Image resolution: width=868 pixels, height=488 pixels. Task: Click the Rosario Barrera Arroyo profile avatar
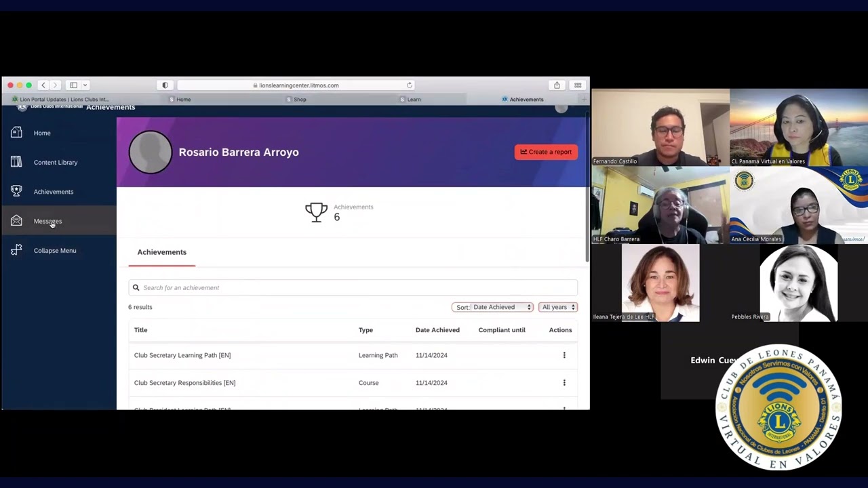point(151,152)
